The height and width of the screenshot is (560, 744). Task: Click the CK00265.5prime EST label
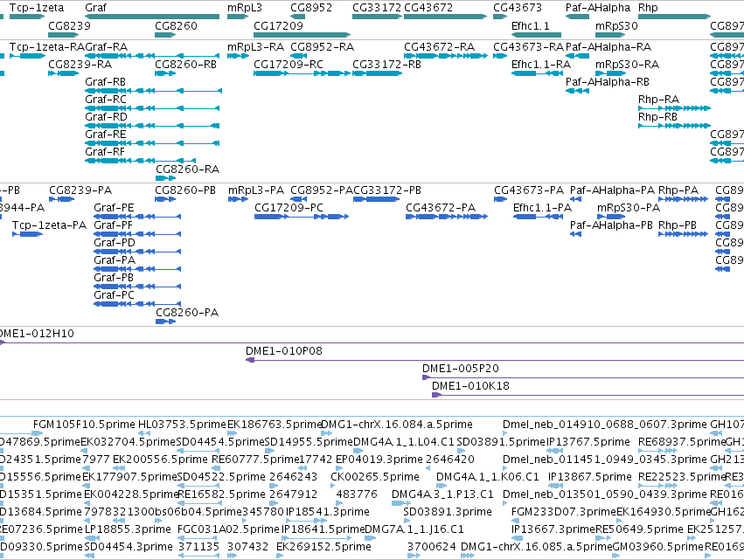tap(375, 476)
